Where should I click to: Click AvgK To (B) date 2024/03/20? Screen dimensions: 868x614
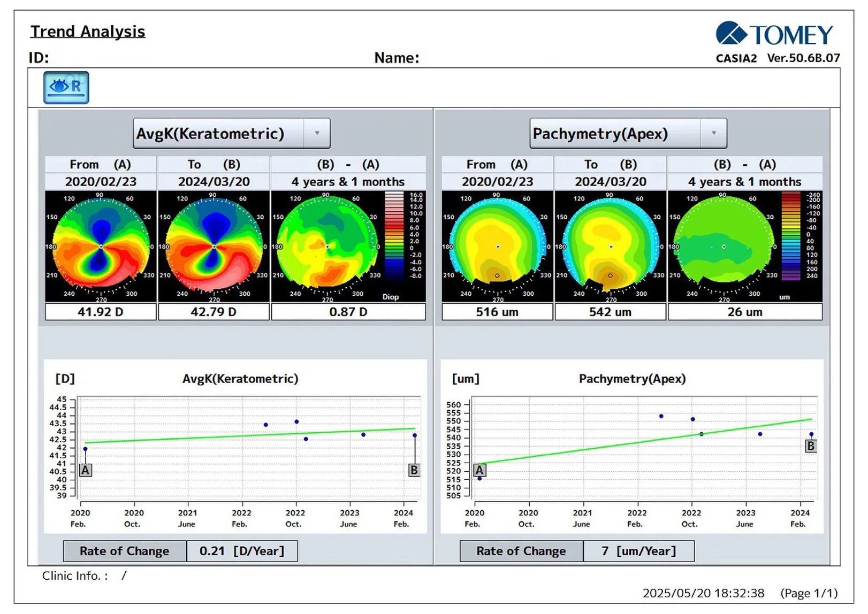(214, 182)
